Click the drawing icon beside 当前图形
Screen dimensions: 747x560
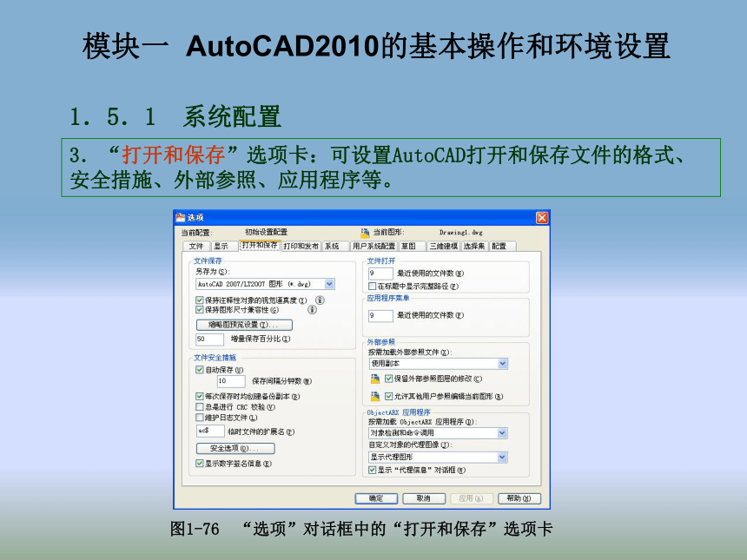pos(365,233)
